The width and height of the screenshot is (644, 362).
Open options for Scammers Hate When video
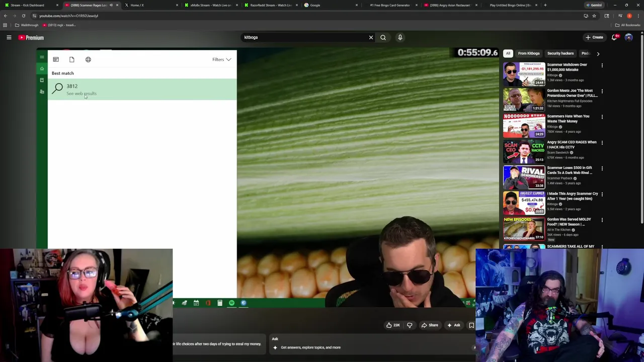pyautogui.click(x=602, y=117)
